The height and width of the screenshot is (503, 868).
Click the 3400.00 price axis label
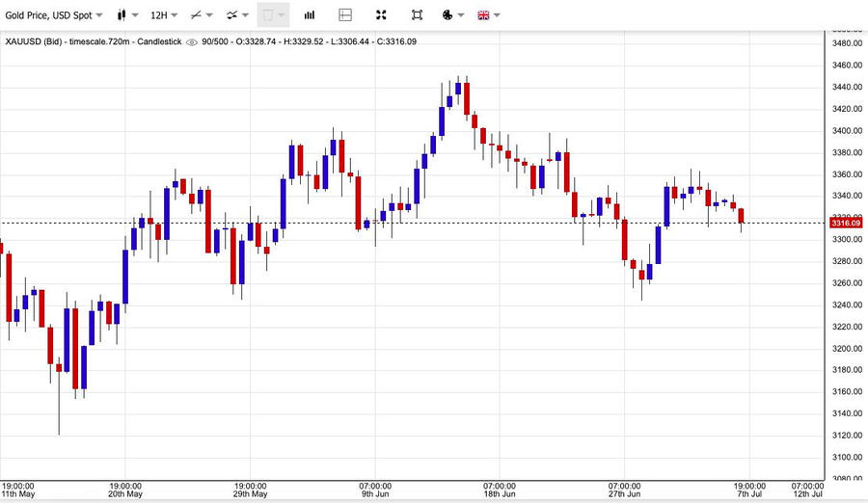click(847, 131)
